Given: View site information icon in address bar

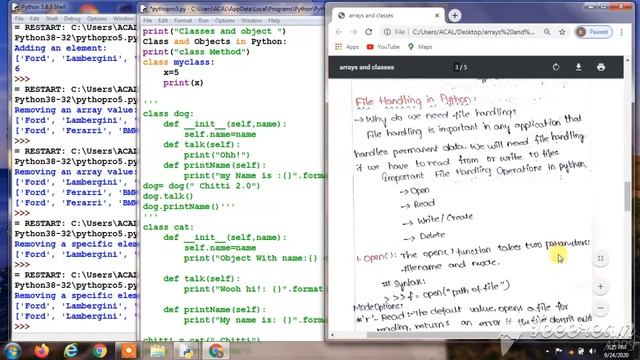Looking at the screenshot, I should (x=387, y=32).
